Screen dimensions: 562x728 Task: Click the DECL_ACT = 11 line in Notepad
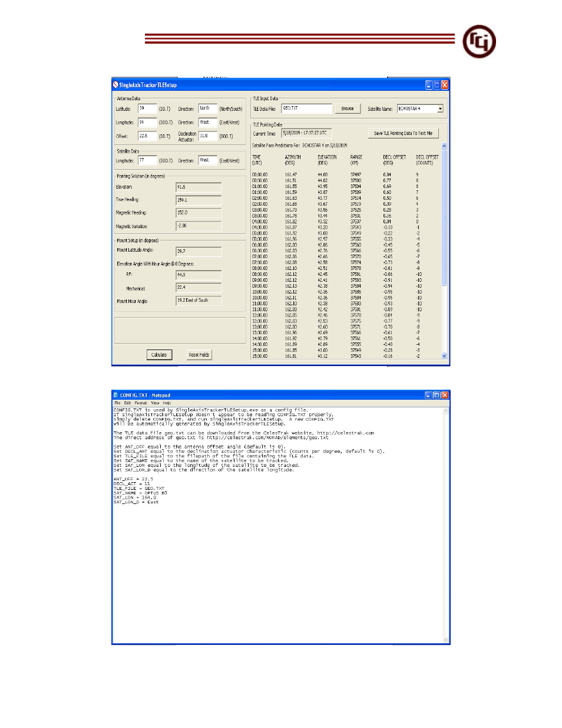tap(132, 484)
